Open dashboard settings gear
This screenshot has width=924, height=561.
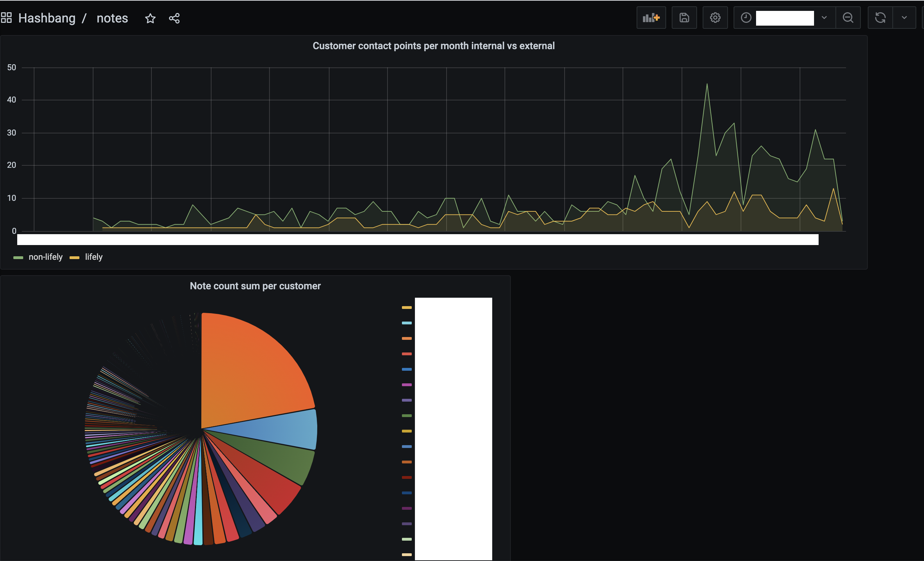pyautogui.click(x=715, y=18)
